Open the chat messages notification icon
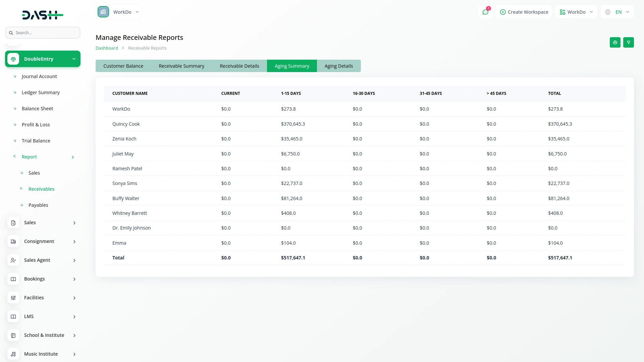644x362 pixels. 485,12
